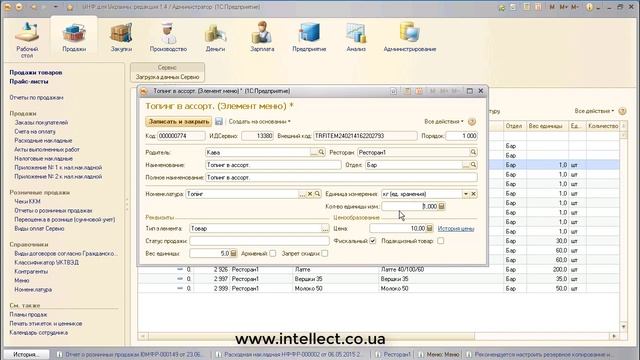
Task: Click the favorites star in title bar
Action: [70, 7]
